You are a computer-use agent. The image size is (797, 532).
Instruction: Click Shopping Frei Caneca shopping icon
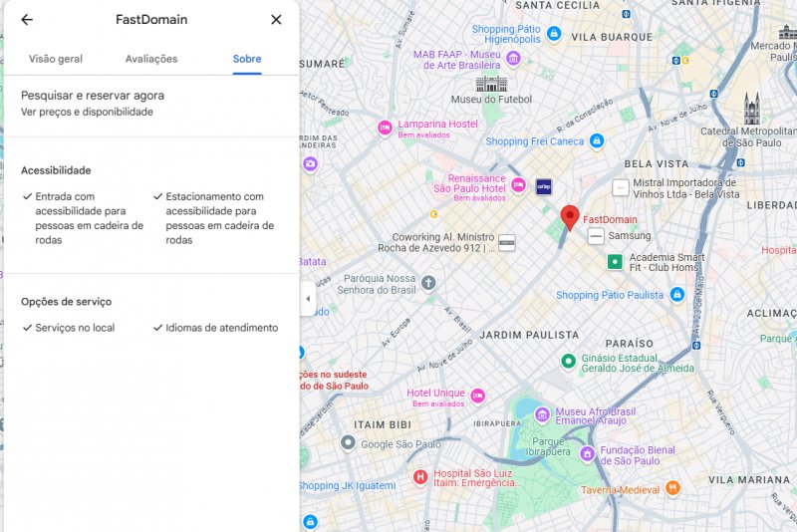coord(597,141)
